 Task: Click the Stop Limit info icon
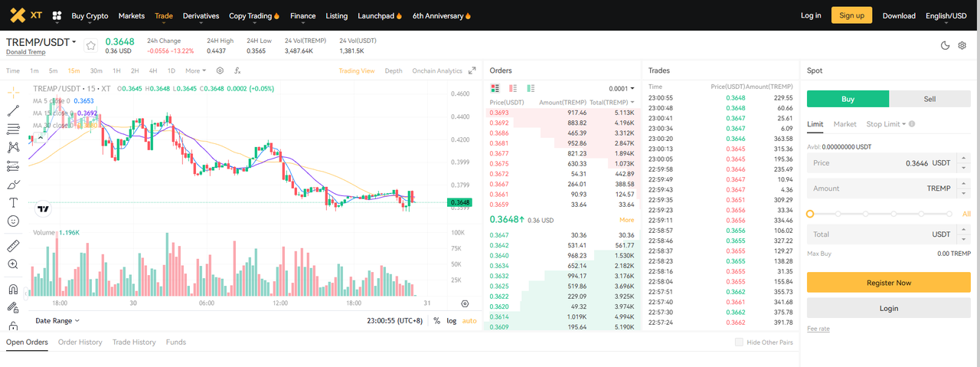pos(912,124)
